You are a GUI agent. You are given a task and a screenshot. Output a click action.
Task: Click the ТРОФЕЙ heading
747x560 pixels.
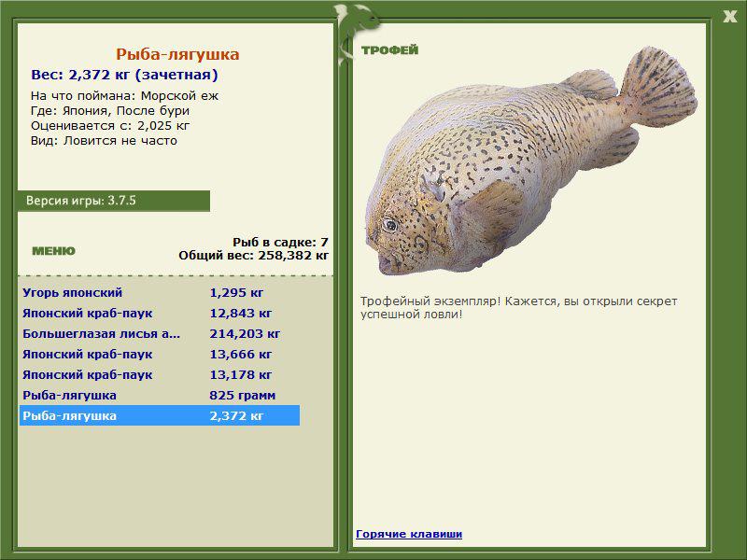coord(389,50)
